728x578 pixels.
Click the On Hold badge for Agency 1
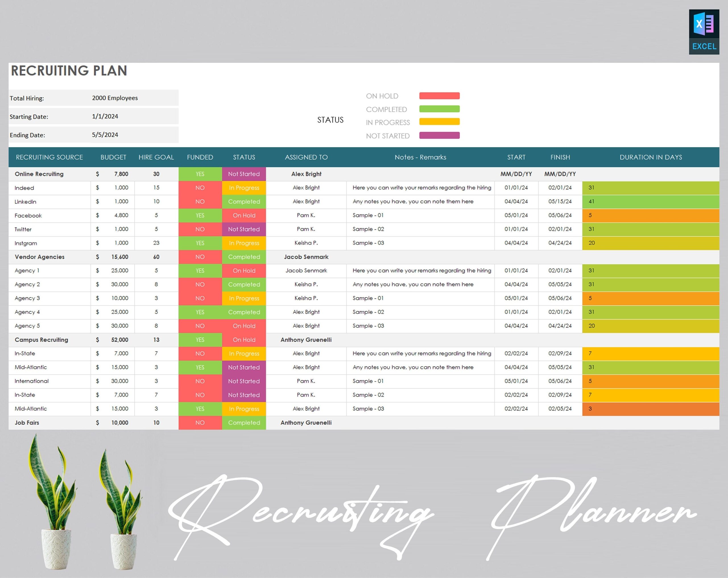244,271
